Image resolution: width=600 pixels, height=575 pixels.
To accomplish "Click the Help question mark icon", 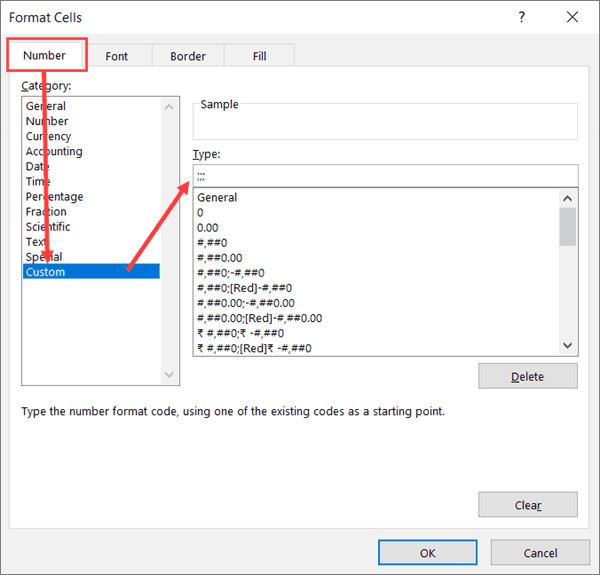I will pos(521,17).
